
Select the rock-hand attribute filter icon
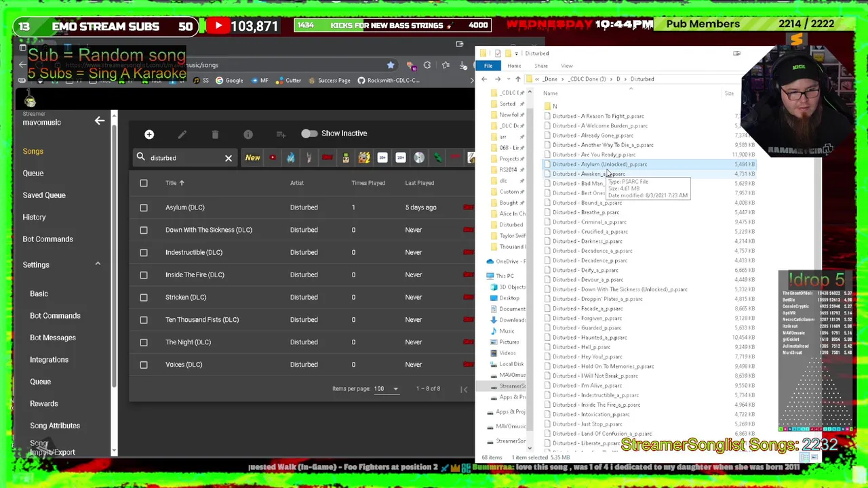pos(309,158)
